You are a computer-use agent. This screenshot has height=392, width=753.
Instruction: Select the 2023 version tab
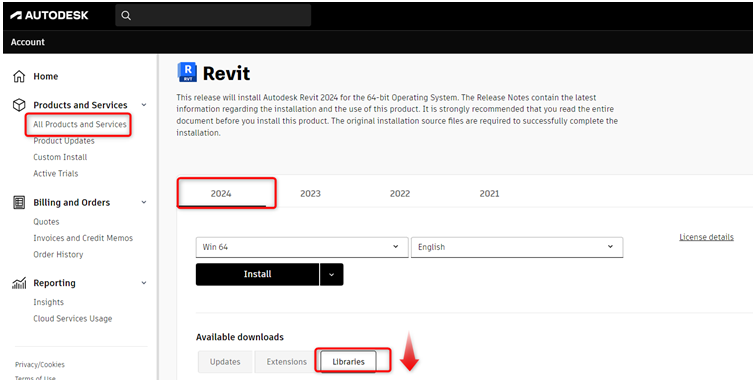310,194
